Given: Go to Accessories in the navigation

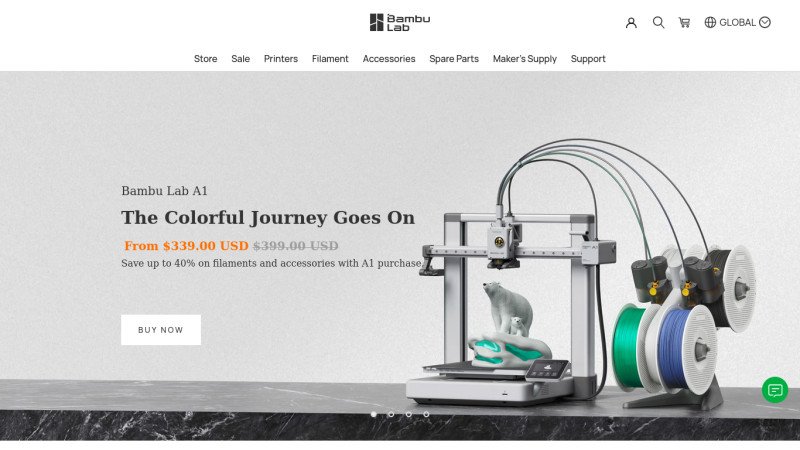Looking at the screenshot, I should point(389,59).
